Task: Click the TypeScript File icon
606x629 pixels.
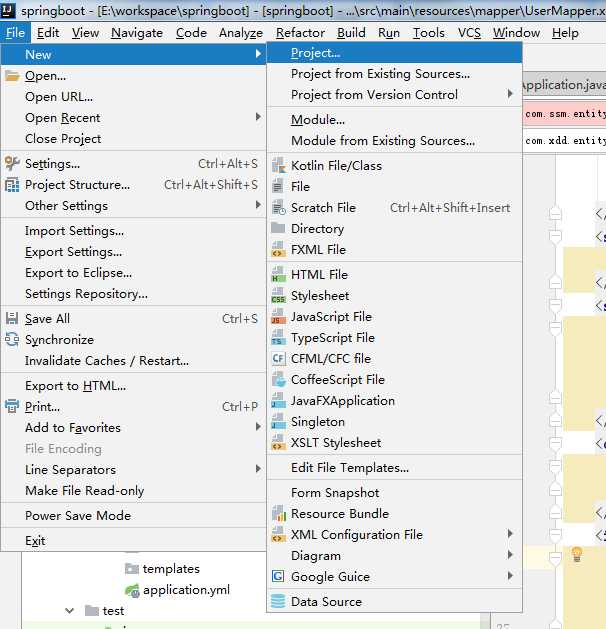Action: [278, 338]
